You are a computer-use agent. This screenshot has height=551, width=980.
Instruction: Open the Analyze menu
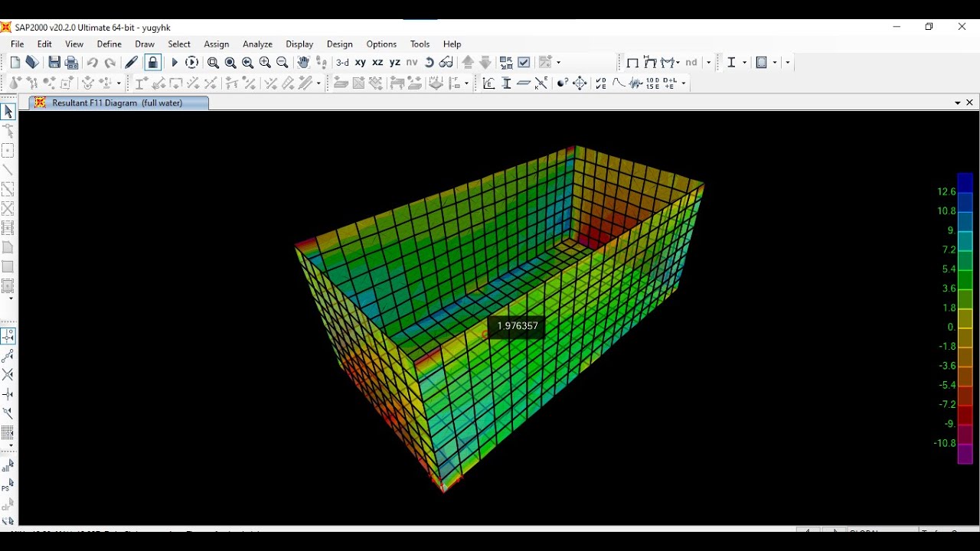pos(257,44)
